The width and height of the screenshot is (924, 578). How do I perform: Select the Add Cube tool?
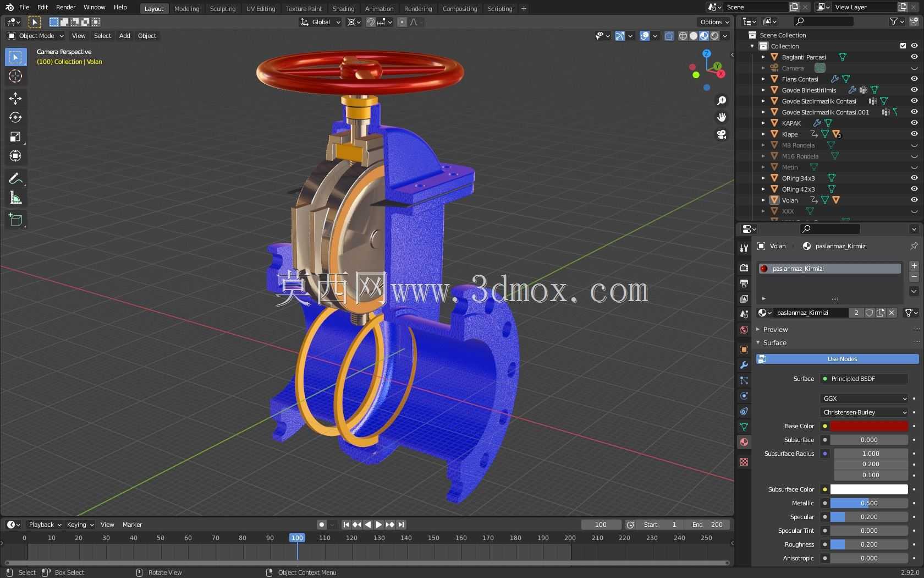tap(15, 220)
